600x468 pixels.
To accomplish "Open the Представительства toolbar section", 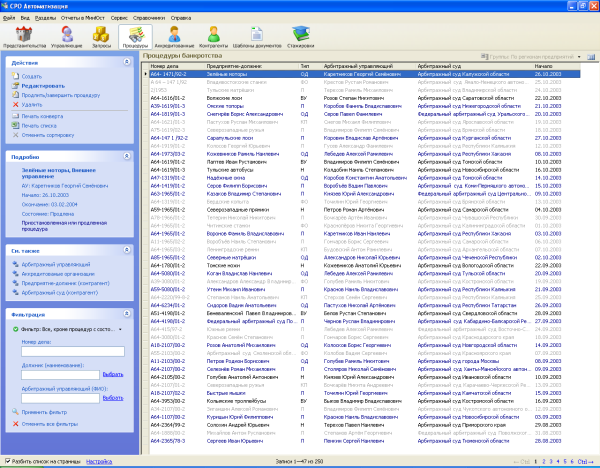I will [22, 36].
